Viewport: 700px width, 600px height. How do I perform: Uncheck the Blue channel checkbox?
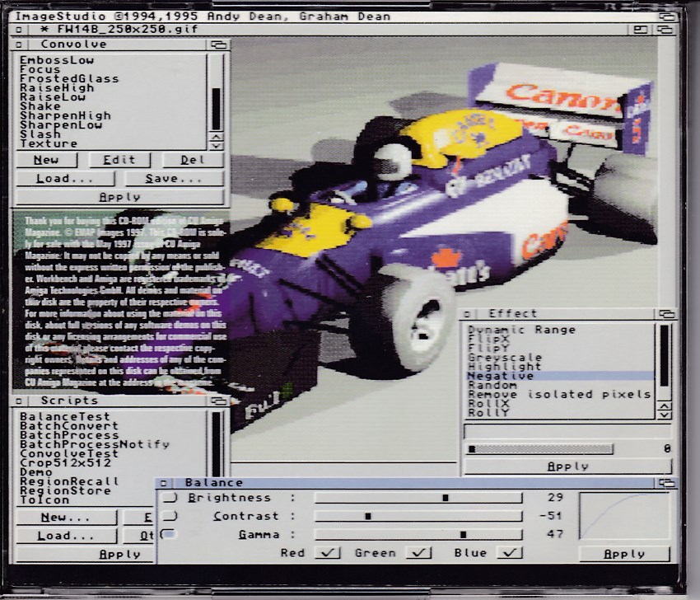tap(510, 553)
